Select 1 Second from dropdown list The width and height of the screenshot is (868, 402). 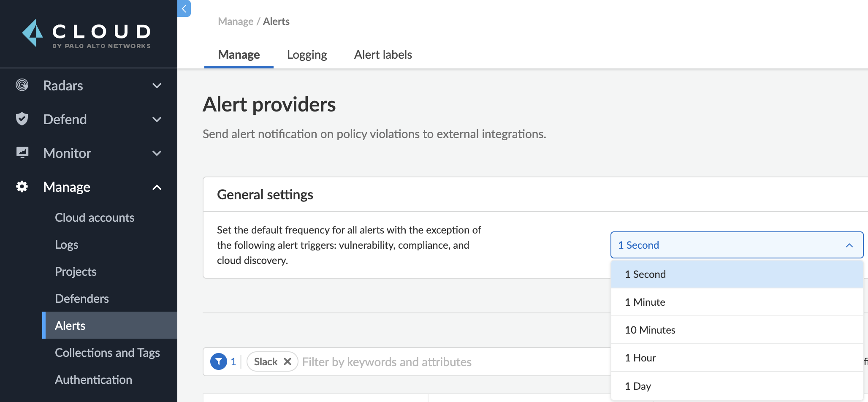[x=737, y=274]
